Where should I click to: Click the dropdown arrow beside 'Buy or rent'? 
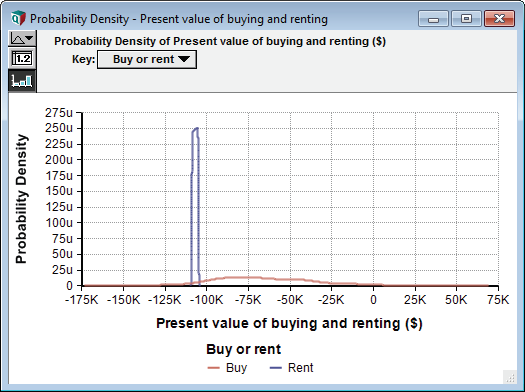[x=184, y=59]
